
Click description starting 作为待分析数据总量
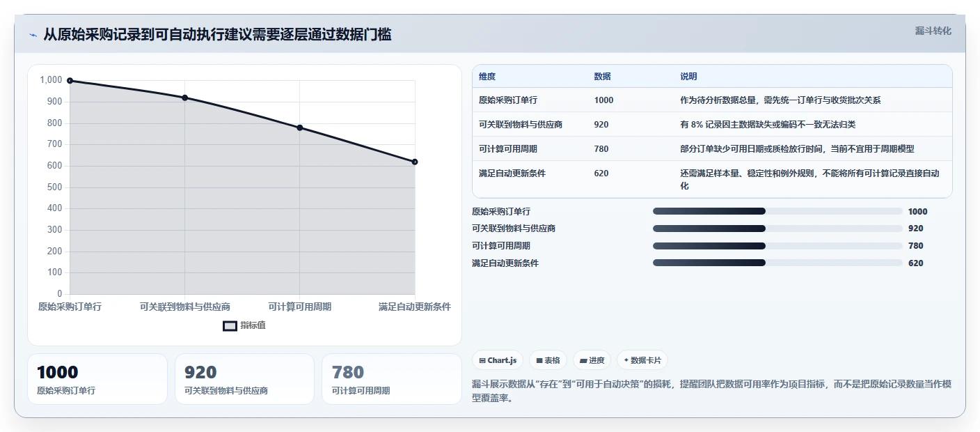(780, 100)
